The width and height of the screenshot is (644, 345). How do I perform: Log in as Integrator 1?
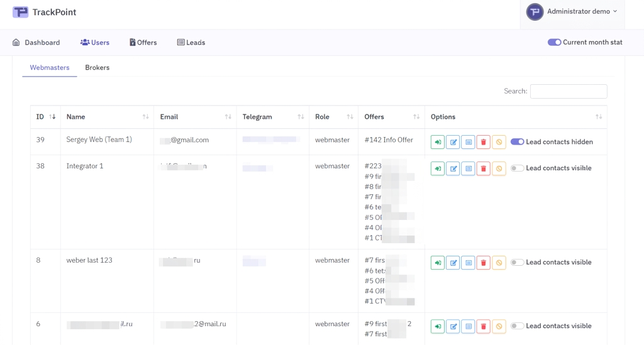click(x=438, y=168)
